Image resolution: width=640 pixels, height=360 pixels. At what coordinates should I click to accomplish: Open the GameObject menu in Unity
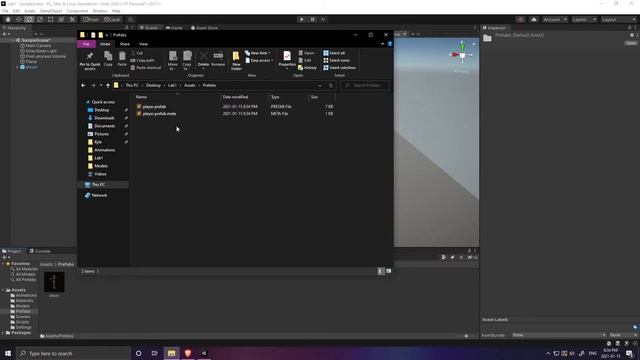click(51, 11)
